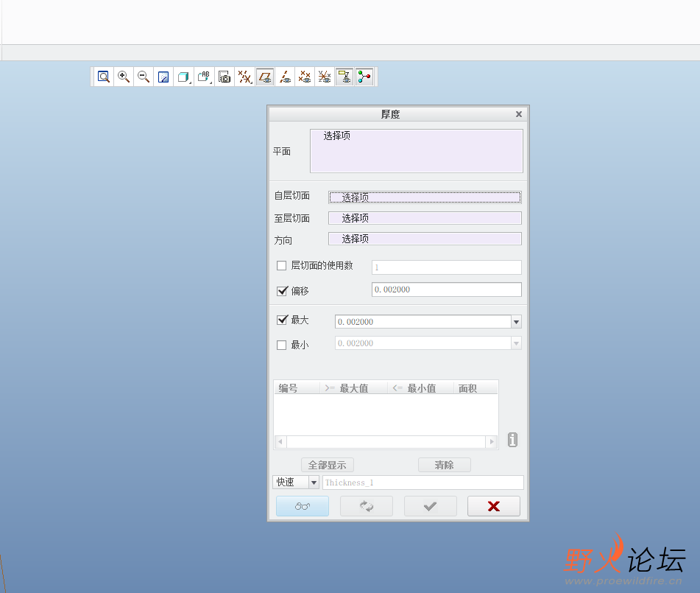Click the 全部显示 button
The height and width of the screenshot is (593, 700).
point(328,465)
